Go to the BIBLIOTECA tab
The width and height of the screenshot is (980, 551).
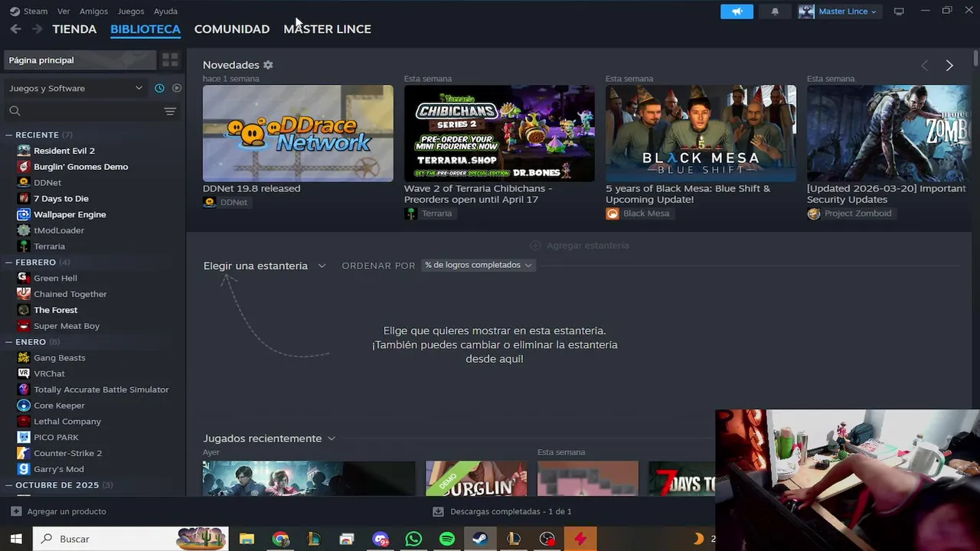pos(145,29)
